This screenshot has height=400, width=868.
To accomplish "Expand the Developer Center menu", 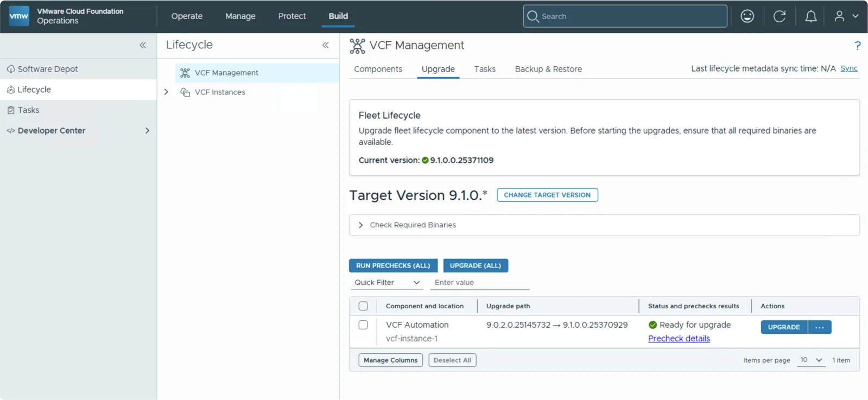I will click(147, 131).
